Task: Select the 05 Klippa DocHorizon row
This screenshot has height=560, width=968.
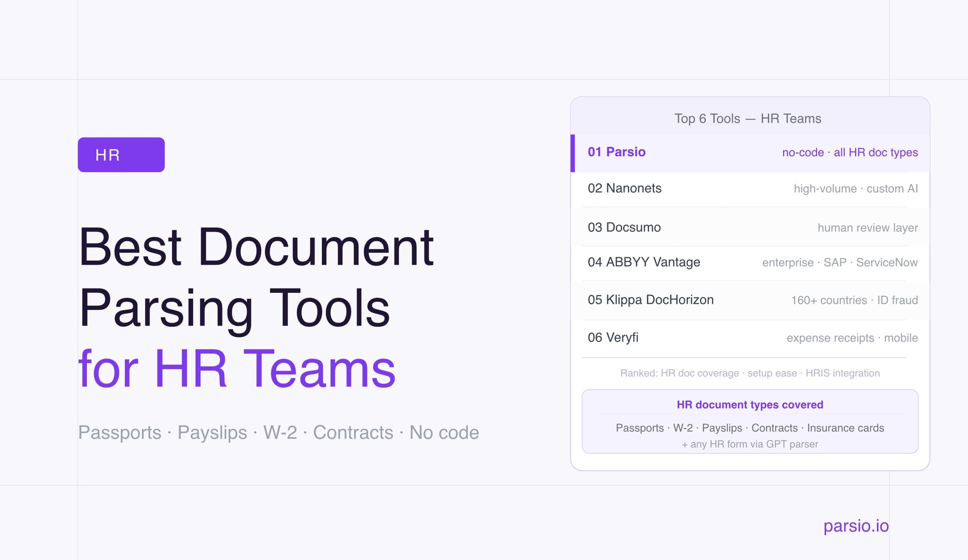Action: pos(750,300)
